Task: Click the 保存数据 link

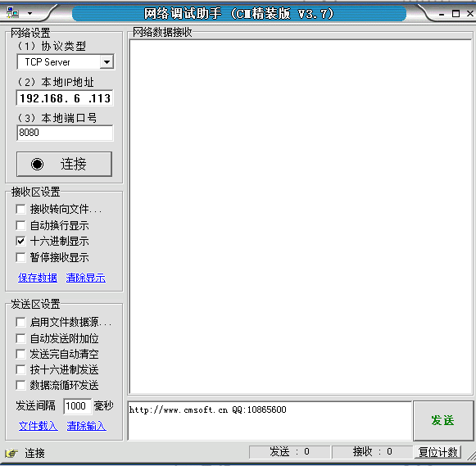Action: 38,278
